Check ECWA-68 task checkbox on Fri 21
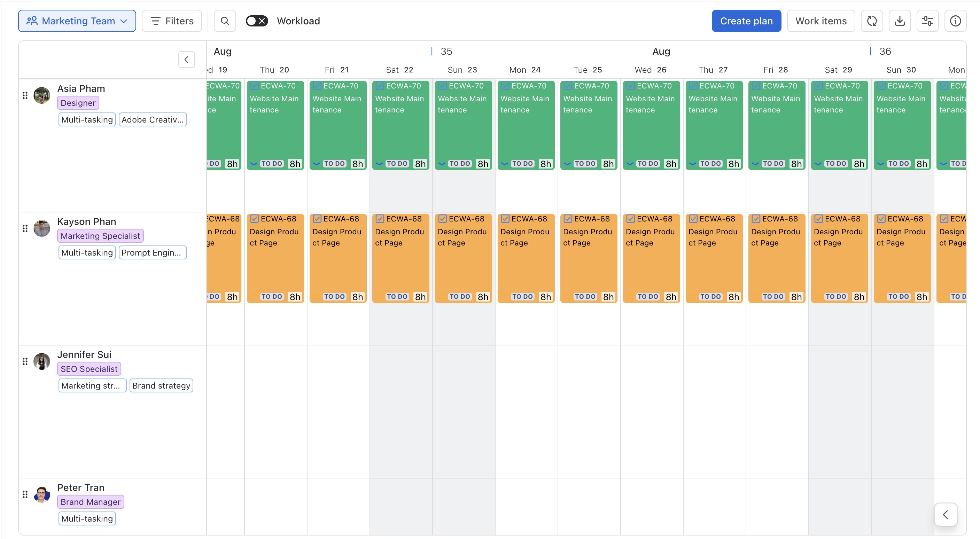 coord(317,219)
